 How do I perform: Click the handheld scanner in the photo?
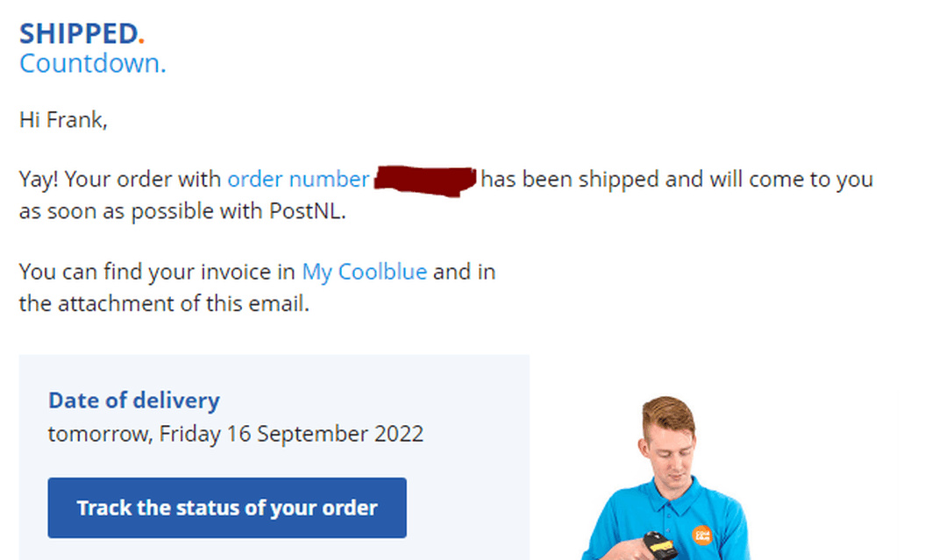(x=659, y=545)
